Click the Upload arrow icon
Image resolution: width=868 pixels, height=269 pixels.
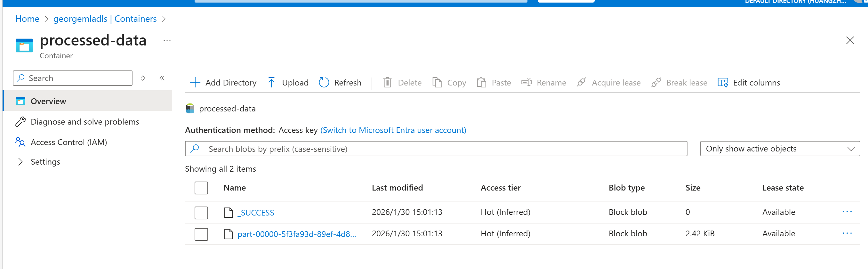point(271,83)
